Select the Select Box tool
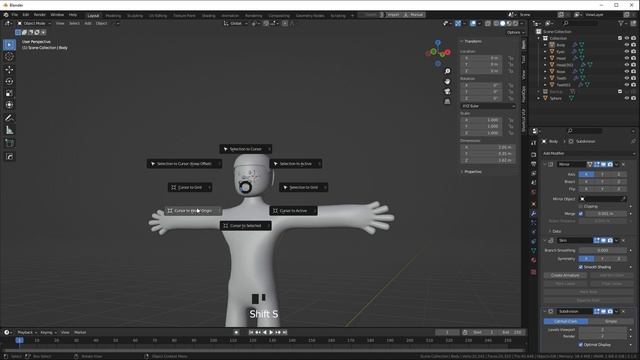 (x=9, y=44)
